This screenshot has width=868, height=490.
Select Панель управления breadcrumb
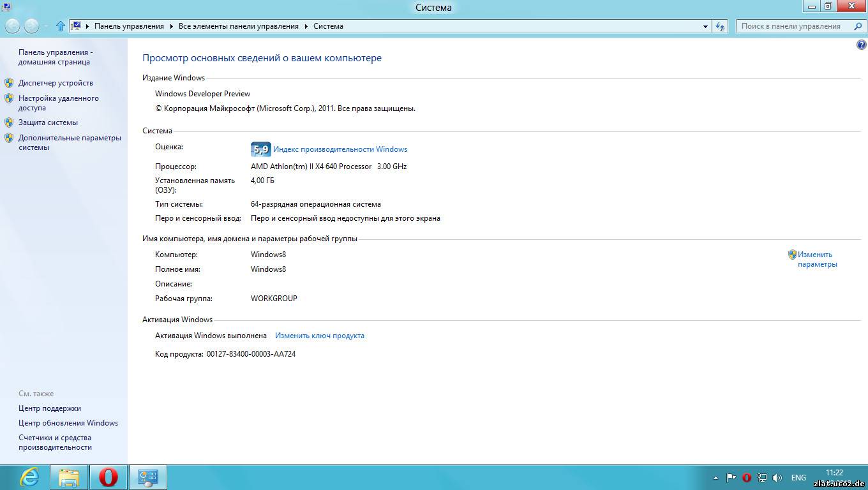tap(129, 26)
